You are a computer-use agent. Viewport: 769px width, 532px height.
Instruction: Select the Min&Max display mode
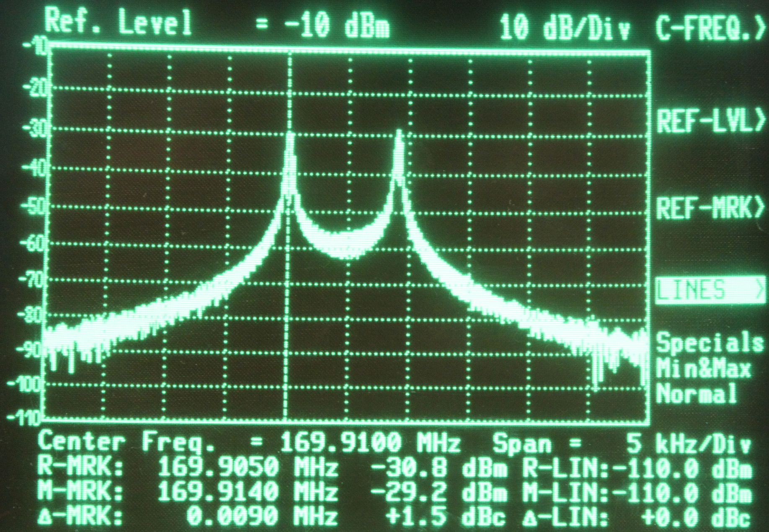[x=703, y=369]
